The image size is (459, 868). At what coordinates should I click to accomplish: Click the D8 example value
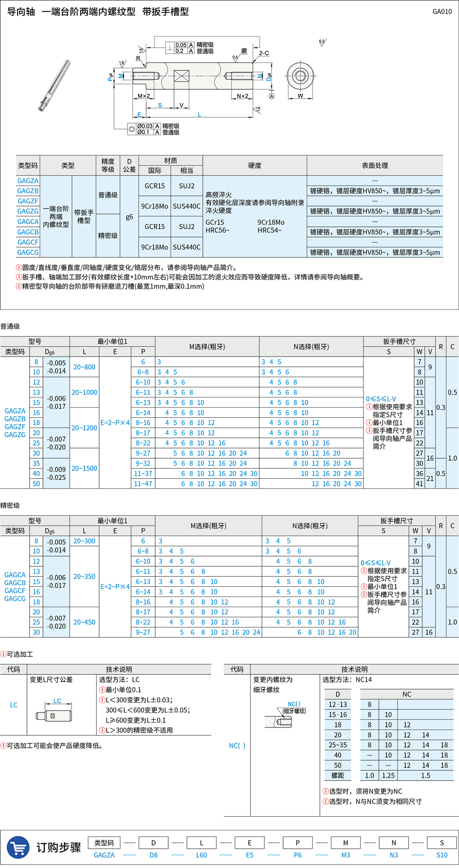[154, 855]
